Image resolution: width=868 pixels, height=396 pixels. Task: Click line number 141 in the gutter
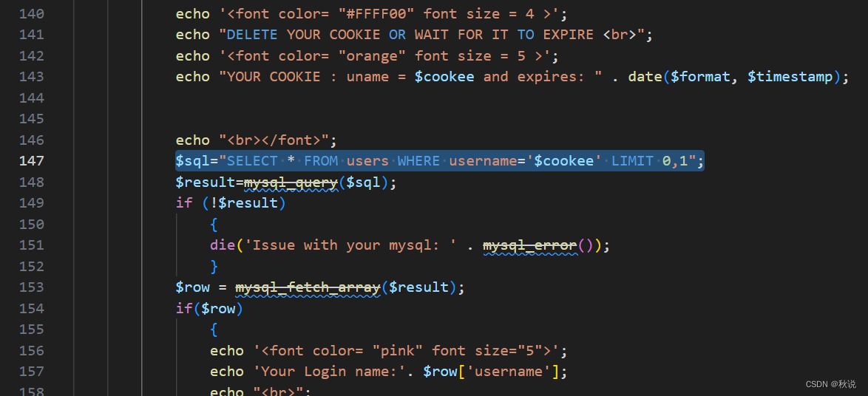point(32,35)
